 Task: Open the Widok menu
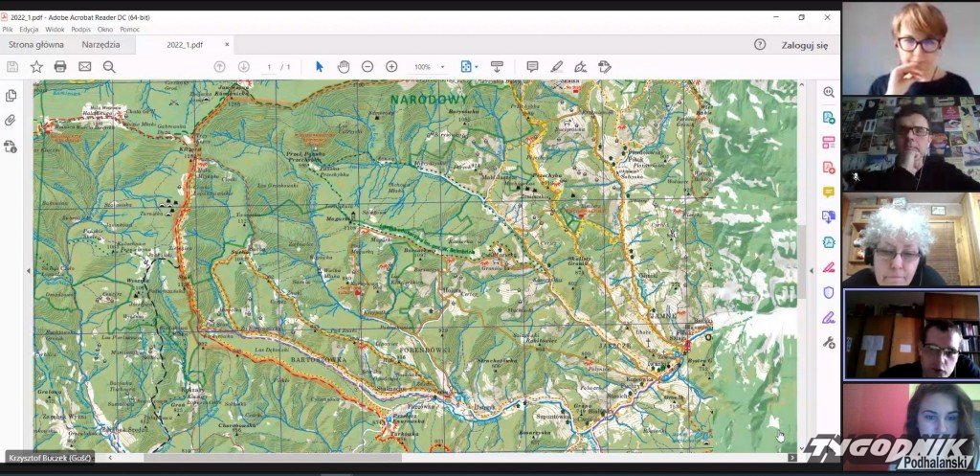pyautogui.click(x=55, y=30)
